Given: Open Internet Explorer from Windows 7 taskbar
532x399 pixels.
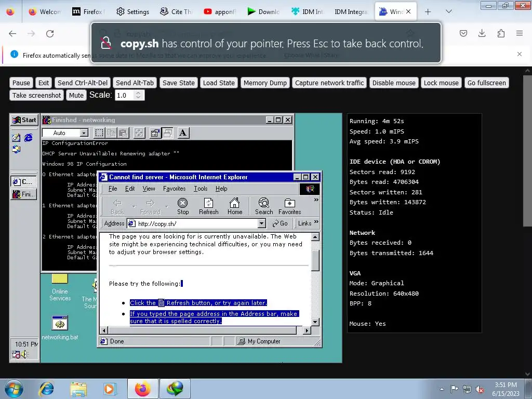Looking at the screenshot, I should (x=46, y=389).
